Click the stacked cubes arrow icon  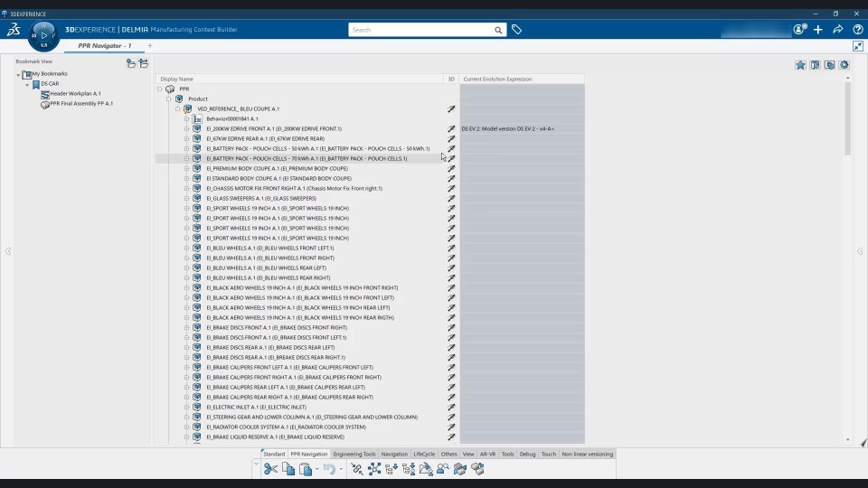(x=460, y=469)
